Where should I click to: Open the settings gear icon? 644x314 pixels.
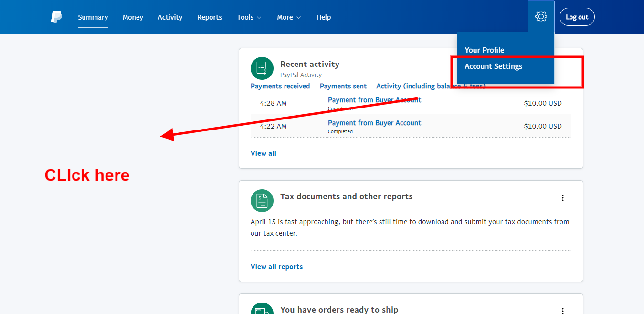(x=541, y=17)
